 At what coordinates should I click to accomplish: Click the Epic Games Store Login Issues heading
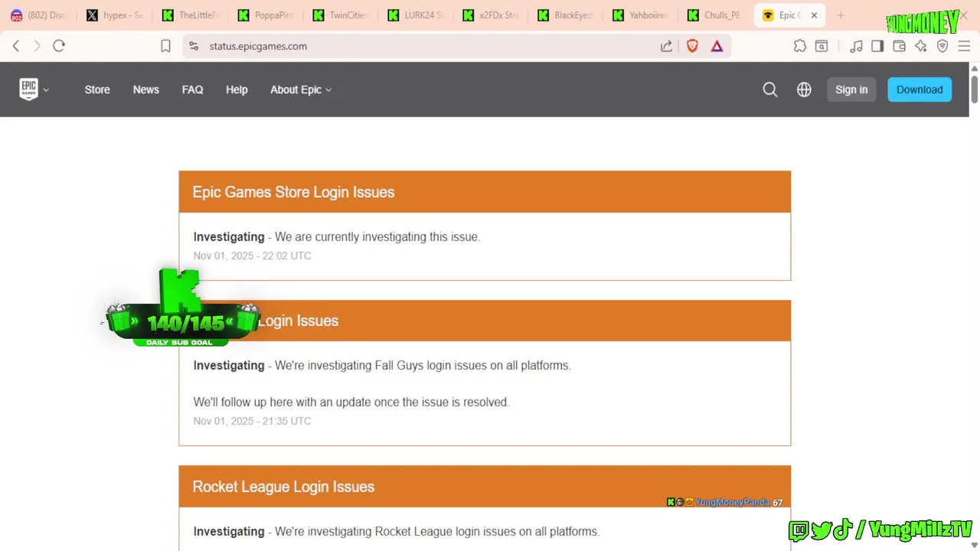[293, 192]
